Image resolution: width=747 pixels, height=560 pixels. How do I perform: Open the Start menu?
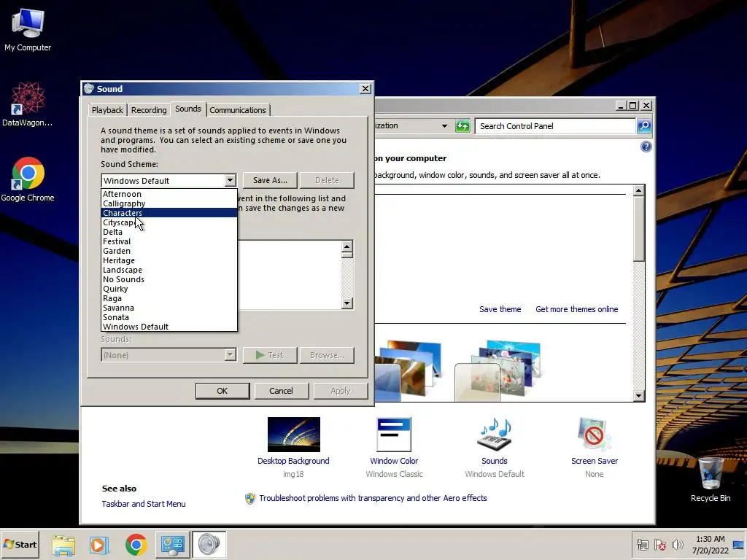20,544
